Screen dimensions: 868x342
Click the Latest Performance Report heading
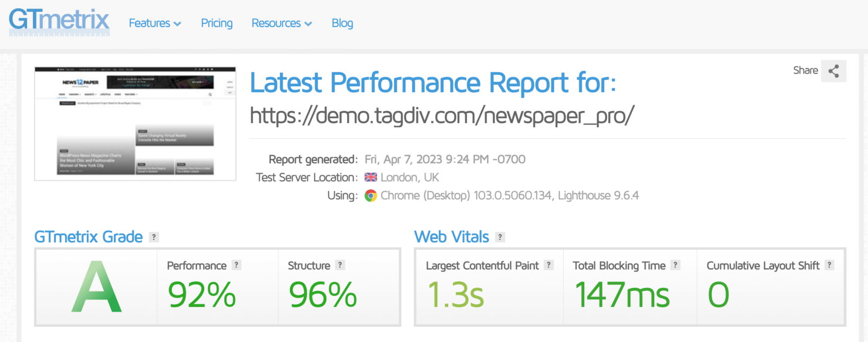433,83
